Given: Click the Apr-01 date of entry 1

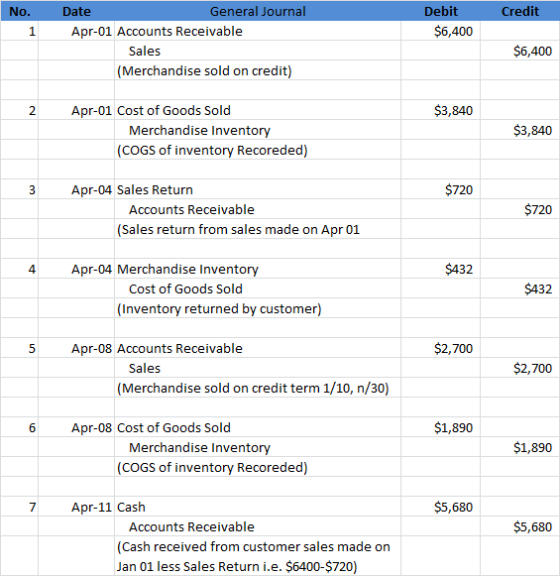Looking at the screenshot, I should coord(76,31).
